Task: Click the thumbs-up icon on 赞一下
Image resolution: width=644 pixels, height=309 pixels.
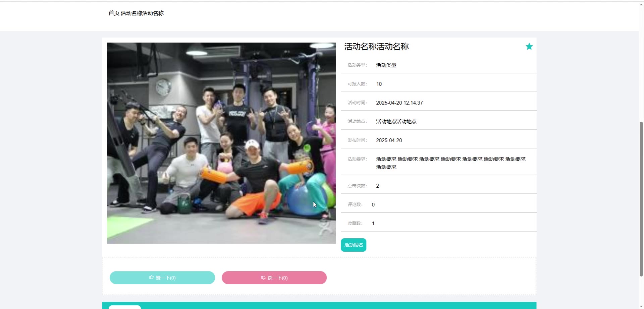Action: 151,277
